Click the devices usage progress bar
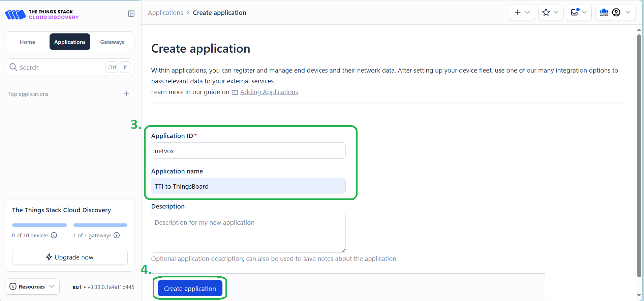 [39, 225]
